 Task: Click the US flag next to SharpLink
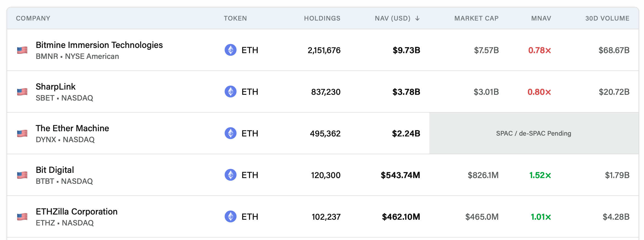[x=22, y=92]
